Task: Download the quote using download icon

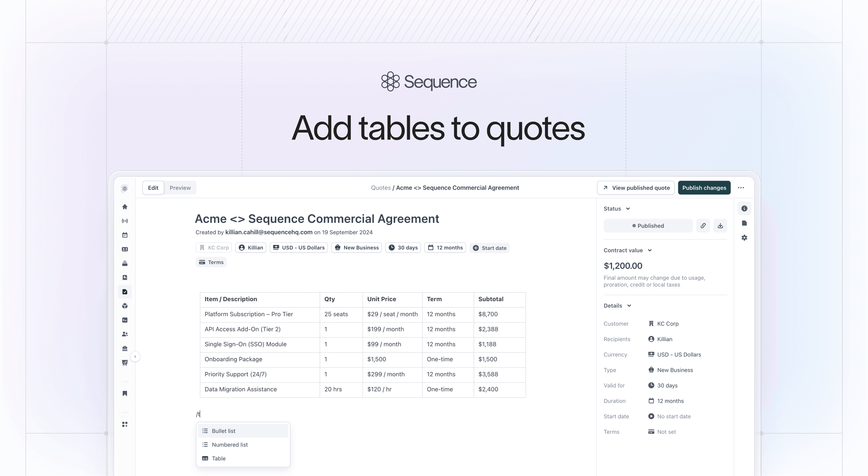Action: click(x=720, y=225)
